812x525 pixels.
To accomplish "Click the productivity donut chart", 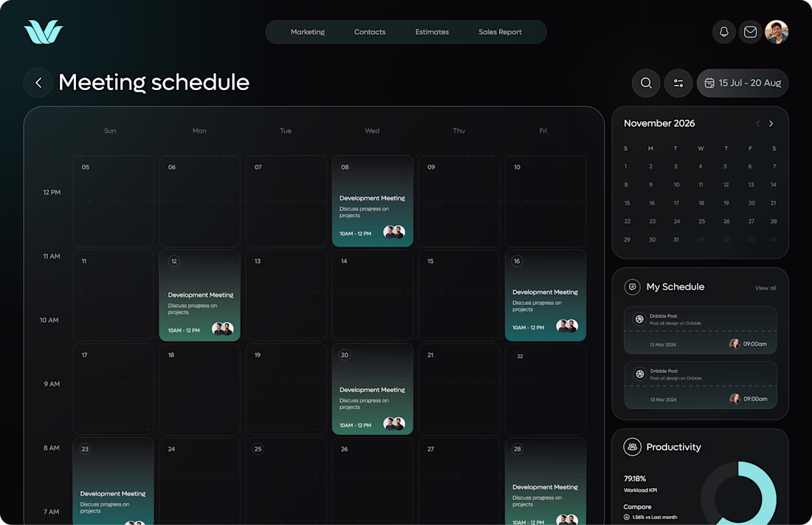I will [x=738, y=495].
